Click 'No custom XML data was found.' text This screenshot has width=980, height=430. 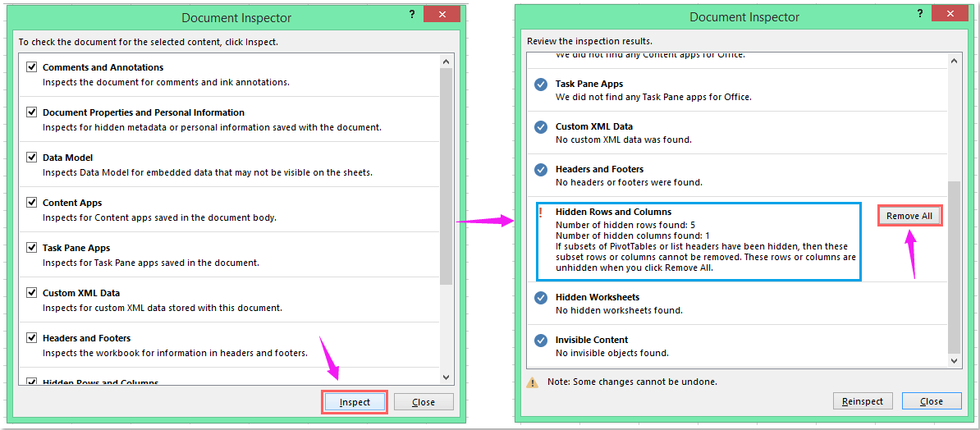pyautogui.click(x=624, y=140)
